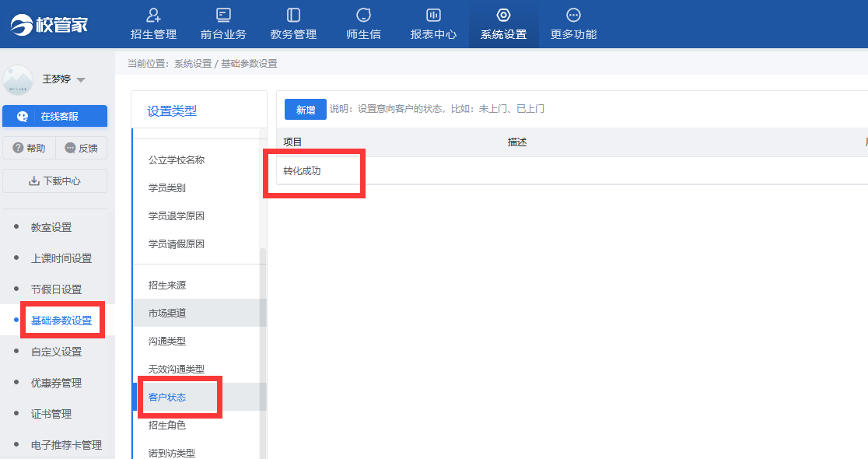This screenshot has height=459, width=868.
Task: Go to 自定义设置
Action: [56, 352]
